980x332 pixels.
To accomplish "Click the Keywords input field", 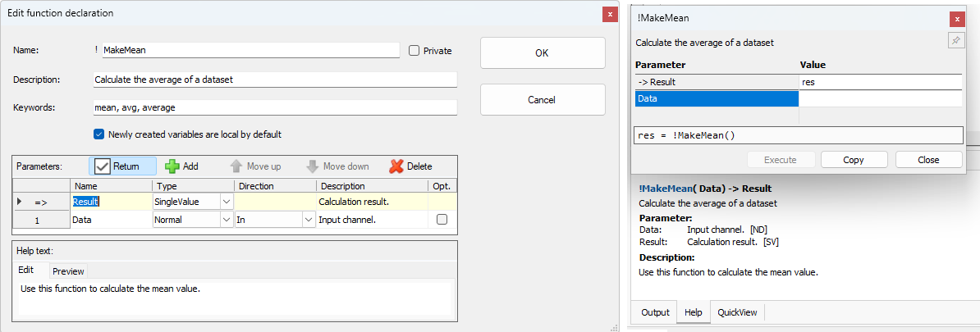I will pos(275,107).
